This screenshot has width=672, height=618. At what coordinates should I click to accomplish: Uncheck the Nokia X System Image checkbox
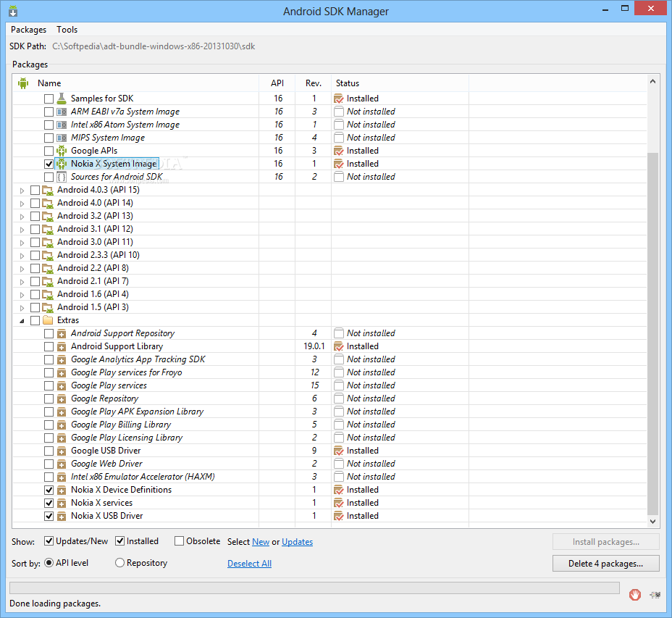click(x=49, y=164)
